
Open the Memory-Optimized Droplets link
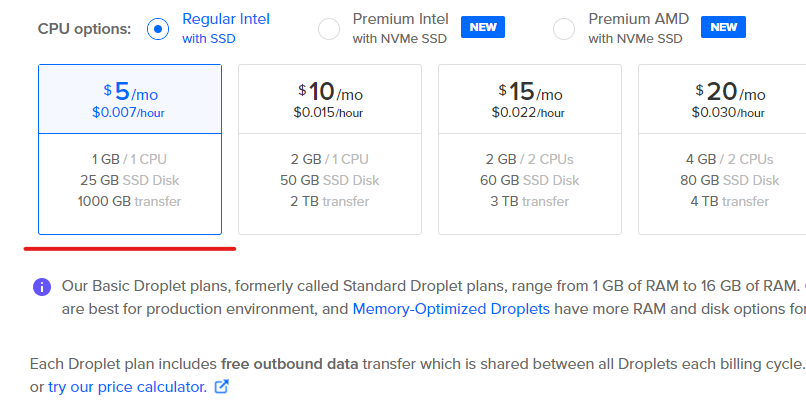[451, 309]
